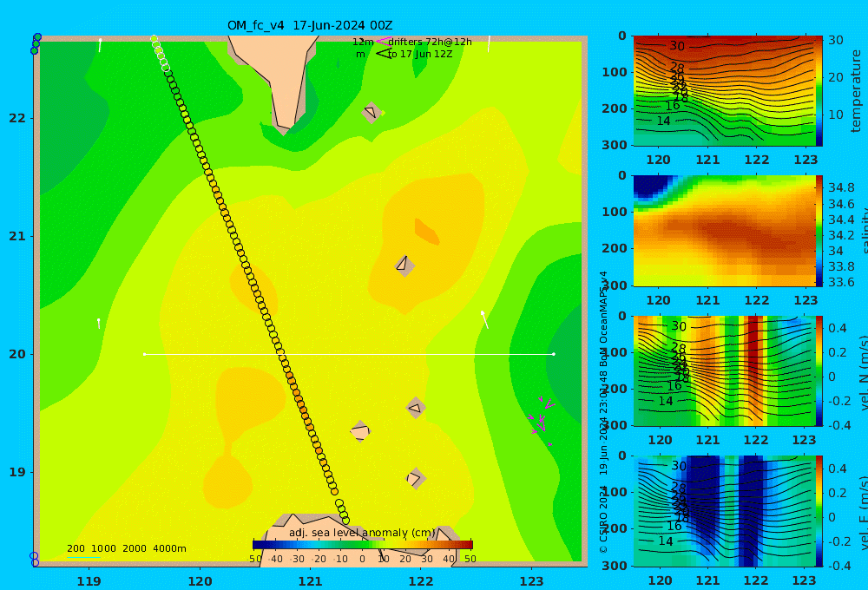Click longitude label 119 below the main map
The height and width of the screenshot is (590, 868).
coord(89,581)
